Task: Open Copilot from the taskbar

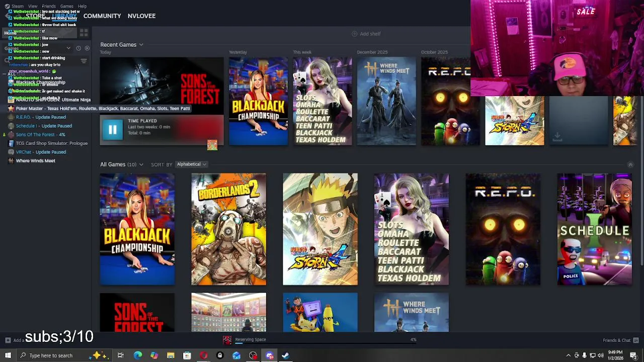Action: pyautogui.click(x=154, y=355)
